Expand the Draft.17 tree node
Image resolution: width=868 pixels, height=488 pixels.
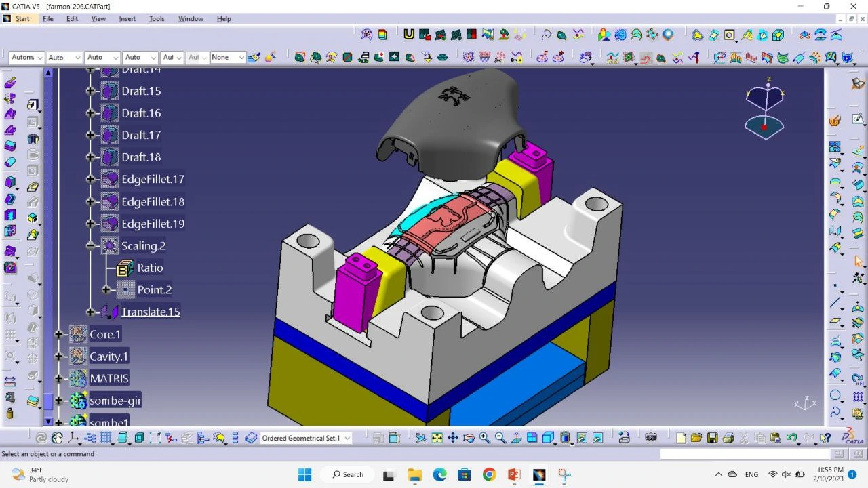[90, 135]
